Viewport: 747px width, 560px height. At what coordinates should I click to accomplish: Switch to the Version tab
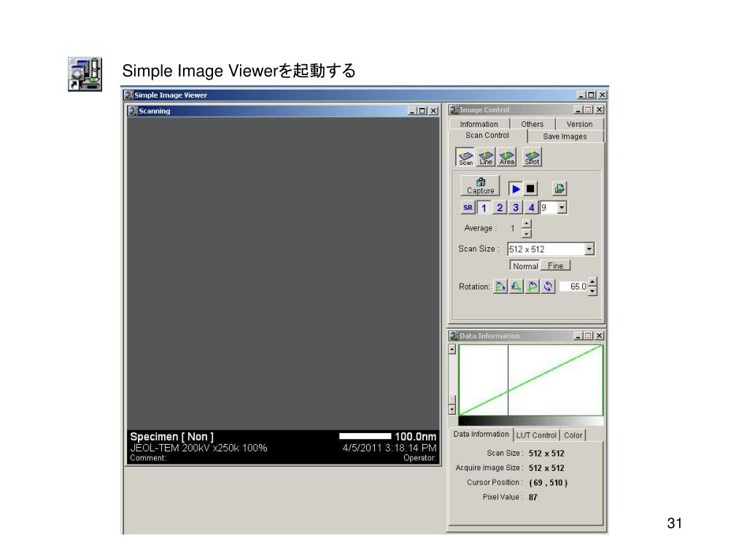[579, 124]
